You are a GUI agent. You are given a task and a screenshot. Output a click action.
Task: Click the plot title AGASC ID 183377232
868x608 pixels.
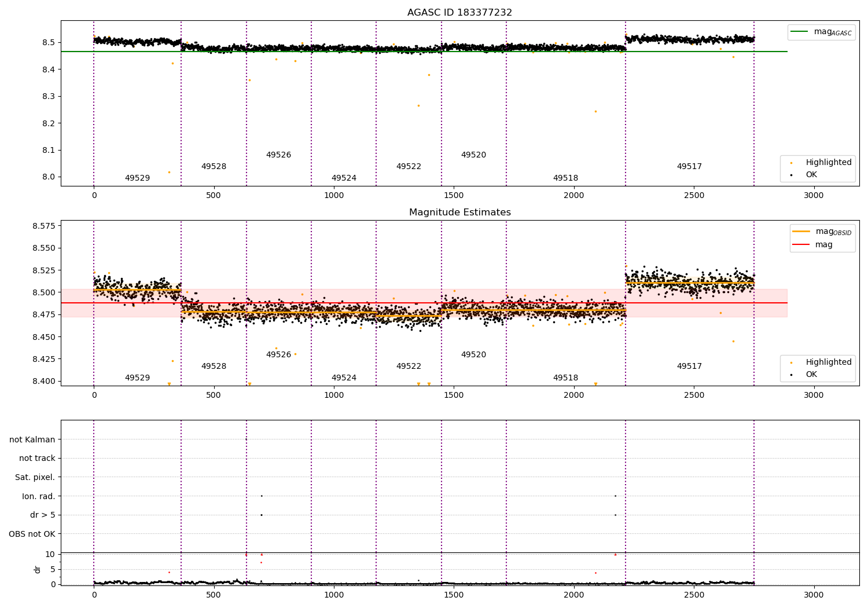(459, 13)
